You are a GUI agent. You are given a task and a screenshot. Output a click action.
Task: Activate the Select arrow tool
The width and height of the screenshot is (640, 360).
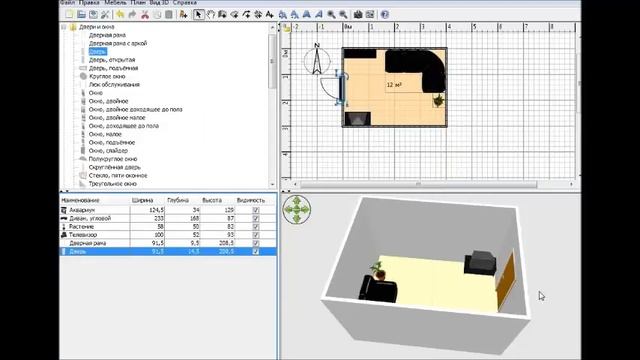[x=198, y=15]
